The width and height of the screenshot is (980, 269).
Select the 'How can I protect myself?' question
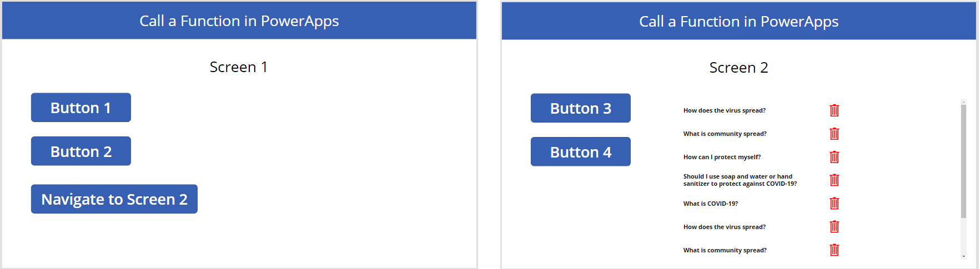tap(722, 157)
